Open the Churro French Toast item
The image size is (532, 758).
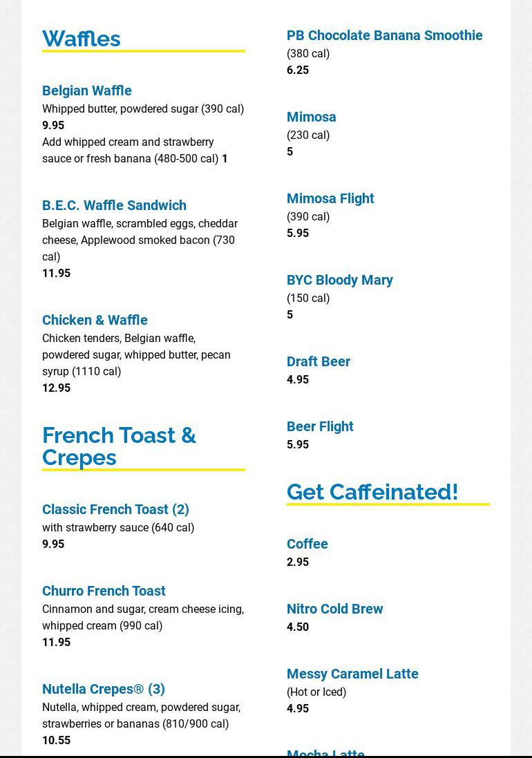pyautogui.click(x=104, y=591)
